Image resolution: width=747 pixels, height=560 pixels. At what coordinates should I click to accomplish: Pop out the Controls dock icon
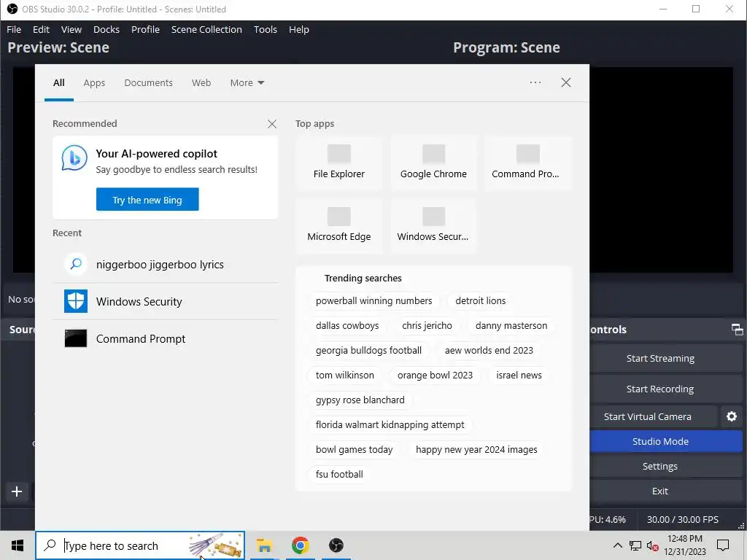tap(737, 330)
